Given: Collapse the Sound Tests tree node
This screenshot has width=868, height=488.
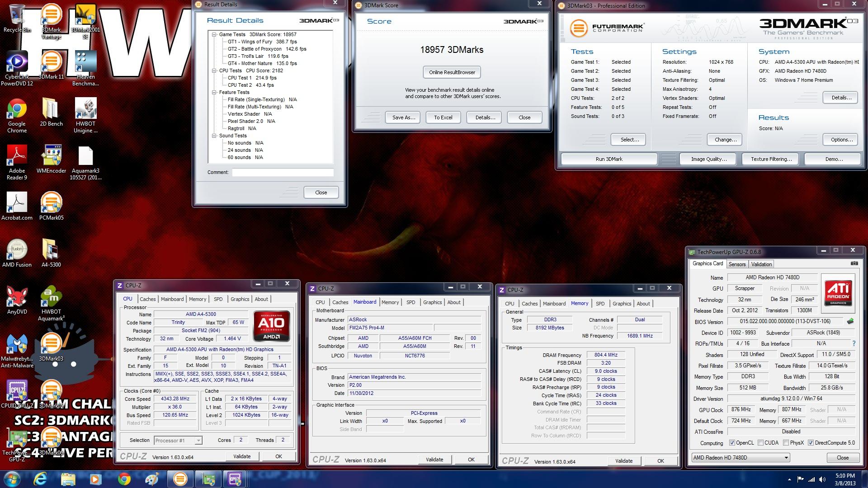Looking at the screenshot, I should (x=214, y=136).
